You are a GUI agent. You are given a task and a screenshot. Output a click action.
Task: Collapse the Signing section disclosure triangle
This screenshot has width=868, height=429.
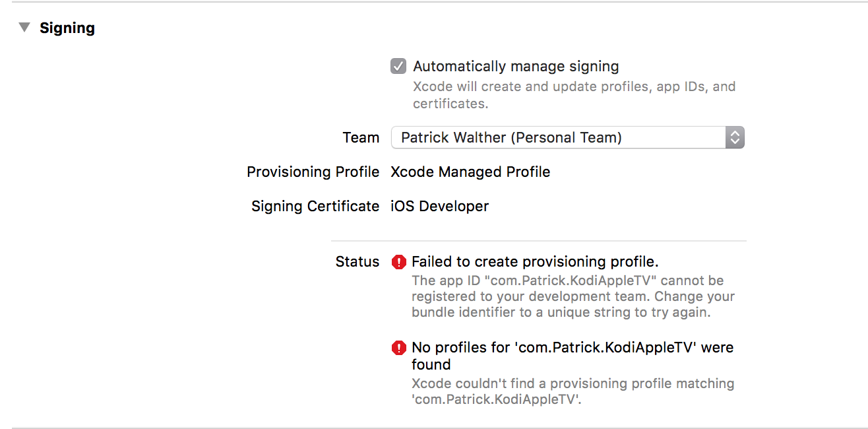[x=24, y=28]
